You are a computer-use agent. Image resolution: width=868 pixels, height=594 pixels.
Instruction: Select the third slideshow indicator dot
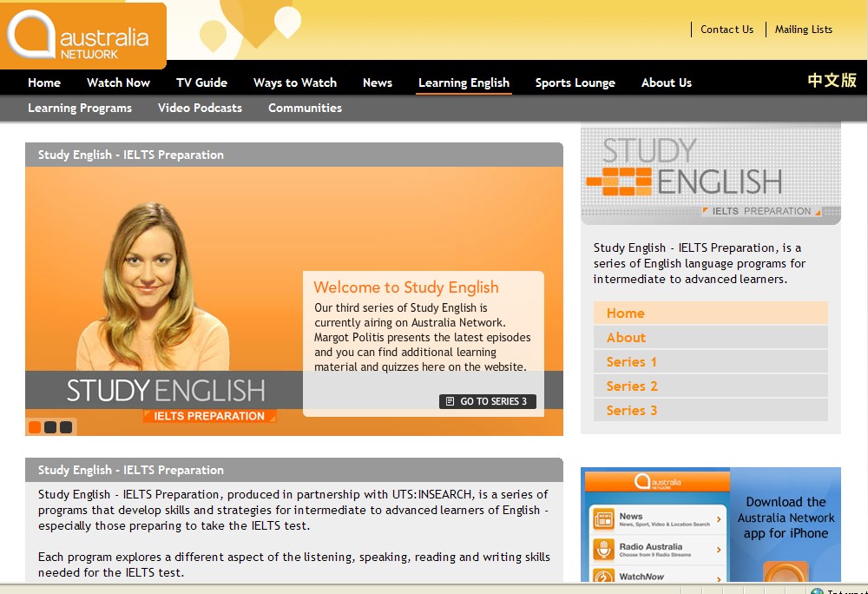pyautogui.click(x=66, y=426)
